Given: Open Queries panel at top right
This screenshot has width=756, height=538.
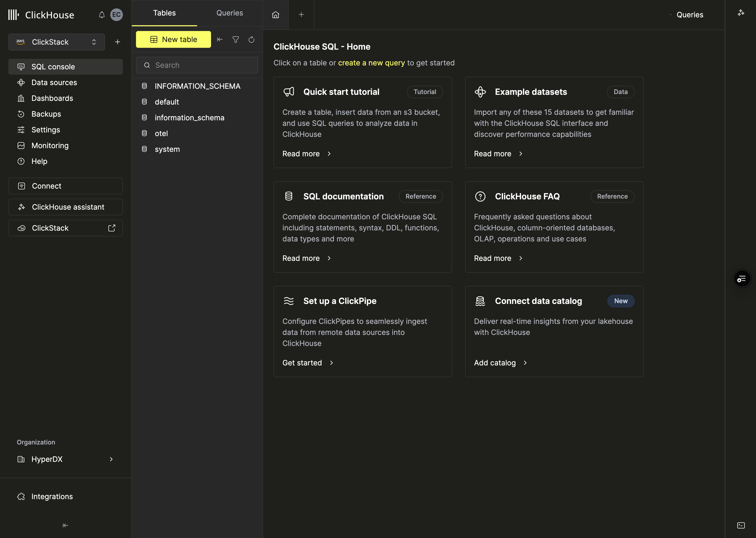Looking at the screenshot, I should tap(690, 15).
